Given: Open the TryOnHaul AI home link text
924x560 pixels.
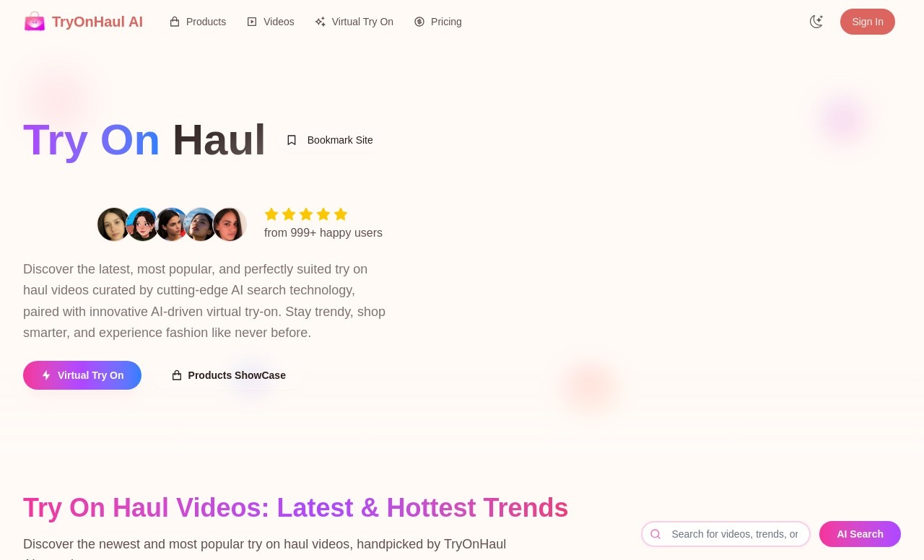Looking at the screenshot, I should (97, 22).
